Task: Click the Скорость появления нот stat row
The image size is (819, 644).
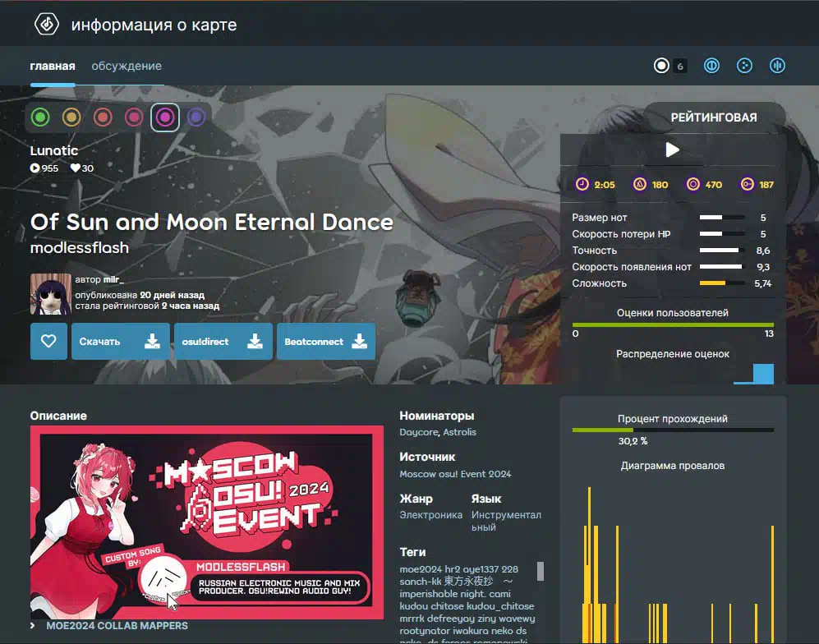Action: [x=672, y=267]
